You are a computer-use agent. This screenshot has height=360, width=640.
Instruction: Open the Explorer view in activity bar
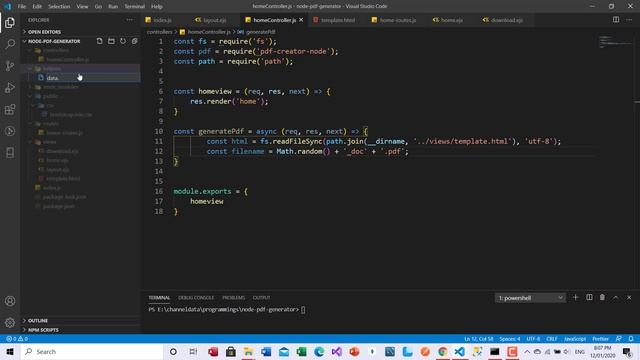[10, 22]
